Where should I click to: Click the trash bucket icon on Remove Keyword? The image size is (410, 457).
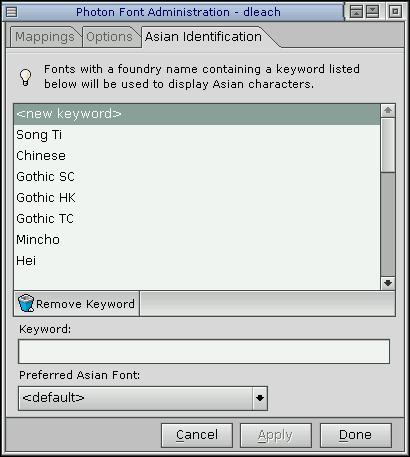[26, 303]
